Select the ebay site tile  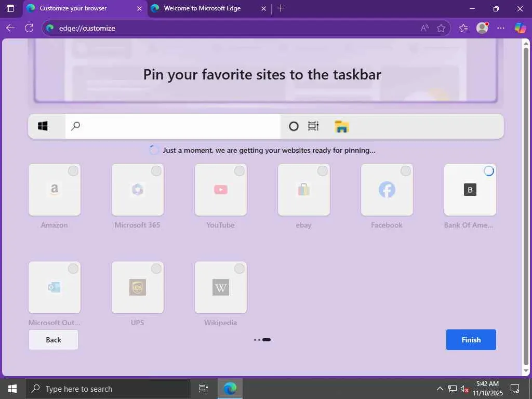(303, 190)
